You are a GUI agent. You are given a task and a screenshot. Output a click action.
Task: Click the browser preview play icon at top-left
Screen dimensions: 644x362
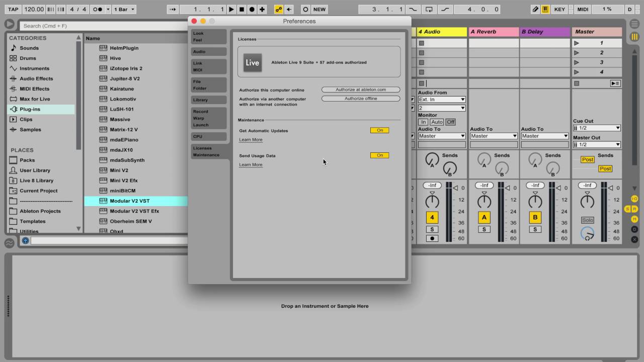pos(10,24)
